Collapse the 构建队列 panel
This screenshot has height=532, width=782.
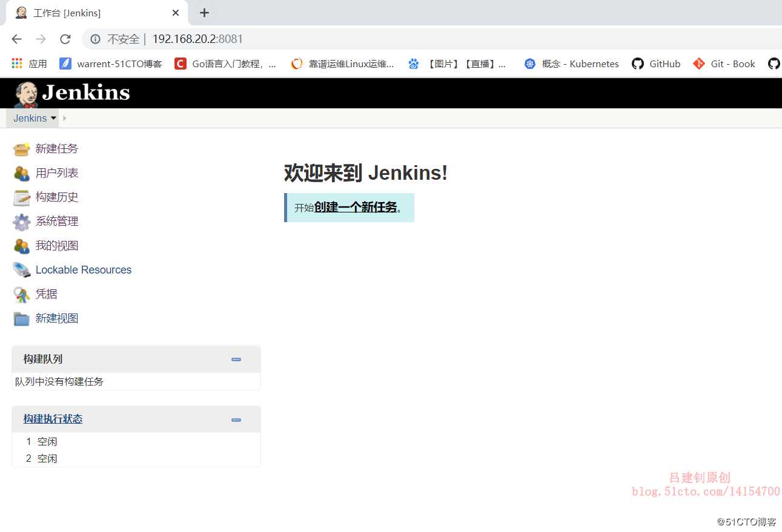(236, 360)
